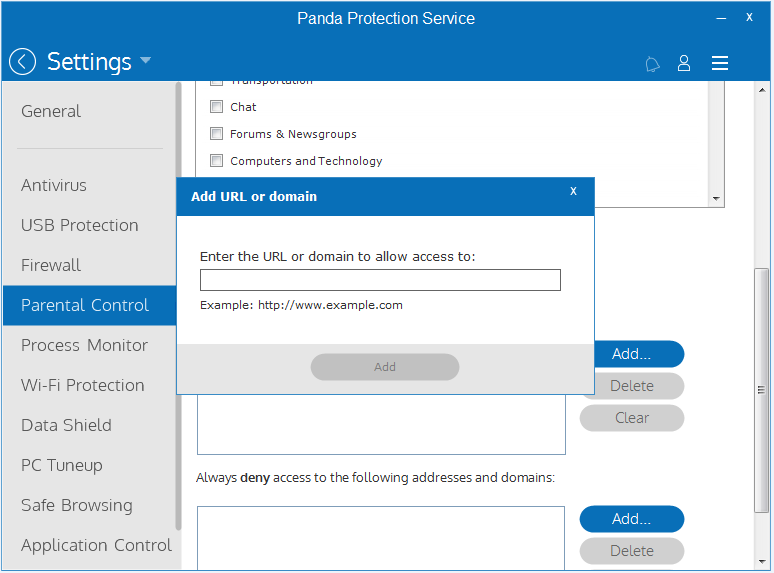Click the main panel's down scroll arrow
Screen dimensions: 774x573
point(762,562)
